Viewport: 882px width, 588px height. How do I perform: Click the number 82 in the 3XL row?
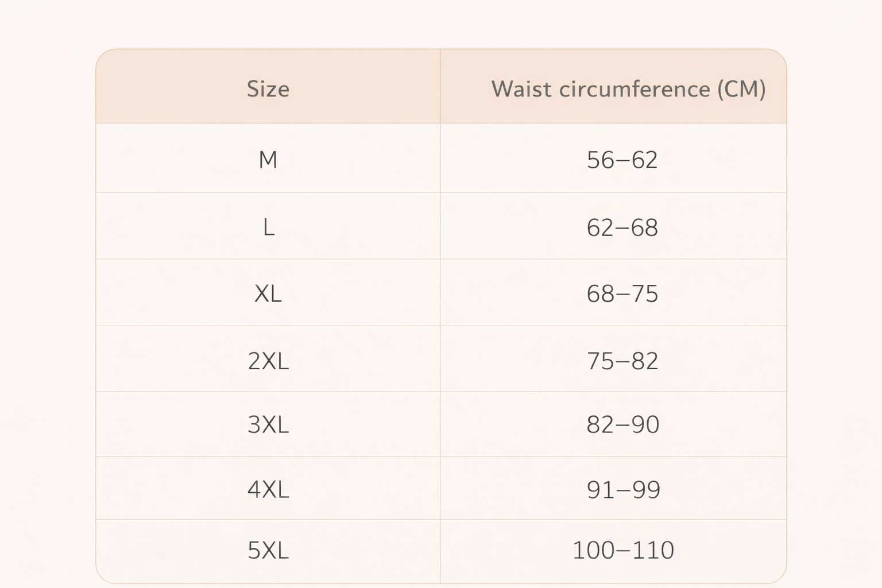601,424
